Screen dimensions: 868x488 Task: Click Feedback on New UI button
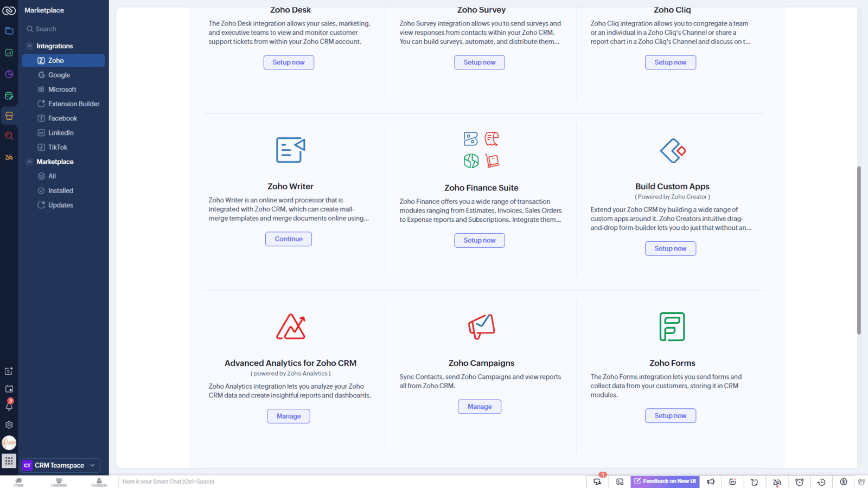tap(665, 481)
